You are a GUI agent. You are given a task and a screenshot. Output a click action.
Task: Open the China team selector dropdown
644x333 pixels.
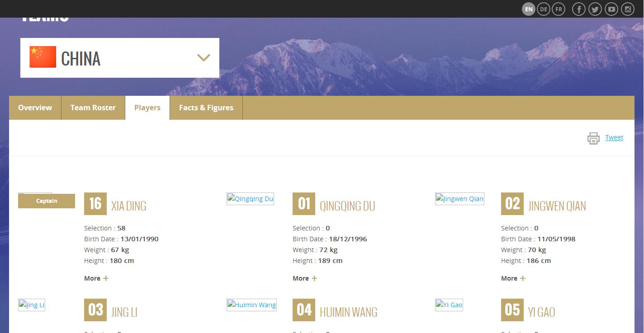[x=120, y=58]
